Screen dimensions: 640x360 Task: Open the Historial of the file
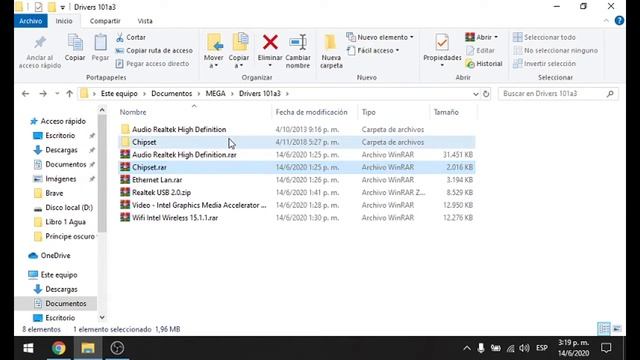point(484,64)
